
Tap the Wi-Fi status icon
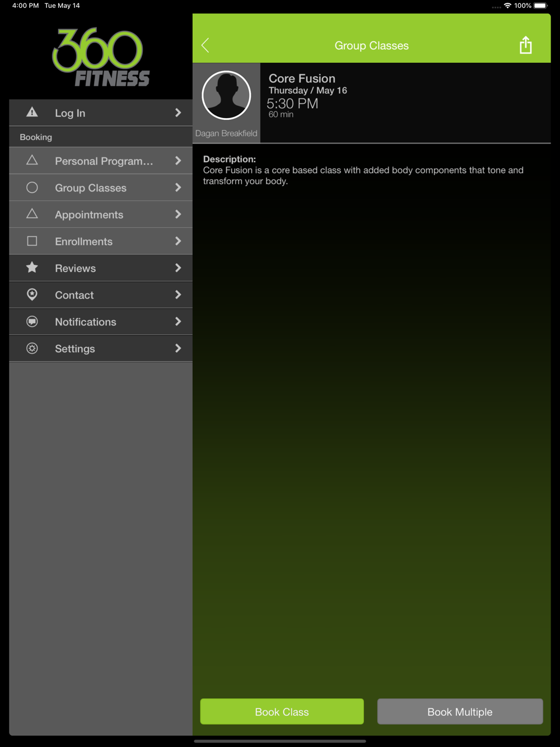pyautogui.click(x=507, y=6)
